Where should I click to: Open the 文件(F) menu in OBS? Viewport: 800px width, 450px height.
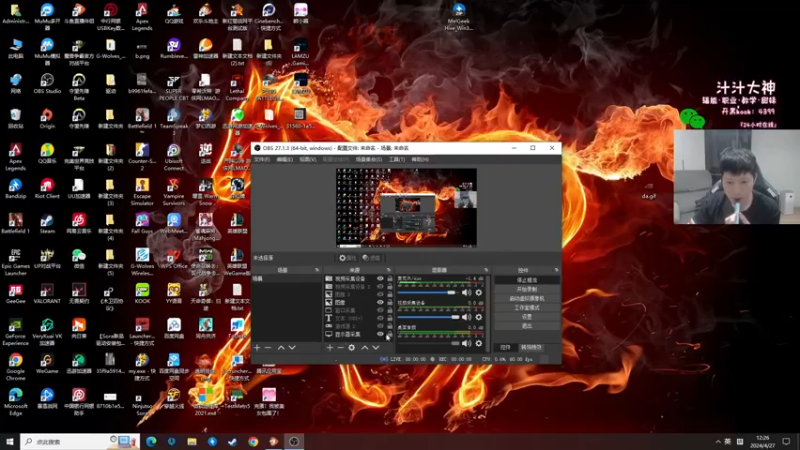262,159
